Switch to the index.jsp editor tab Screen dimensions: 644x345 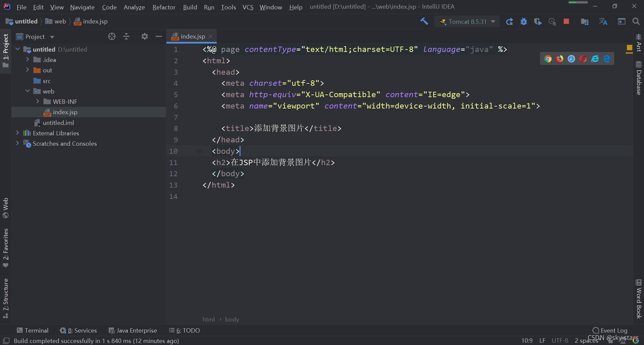coord(191,36)
